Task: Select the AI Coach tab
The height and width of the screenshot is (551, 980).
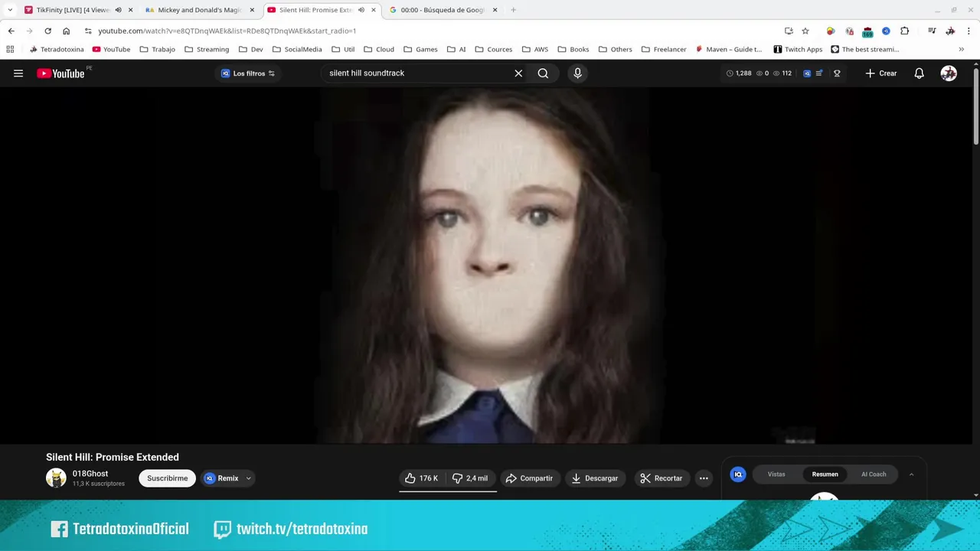Action: (874, 474)
